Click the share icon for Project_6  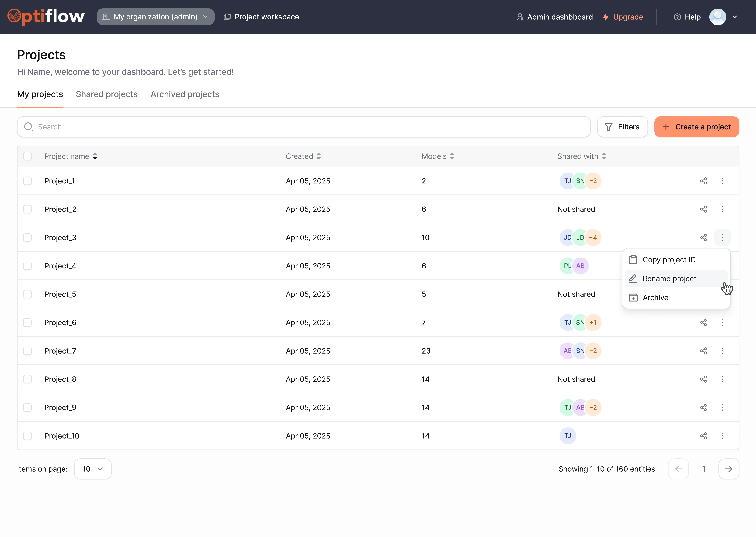[x=703, y=322]
